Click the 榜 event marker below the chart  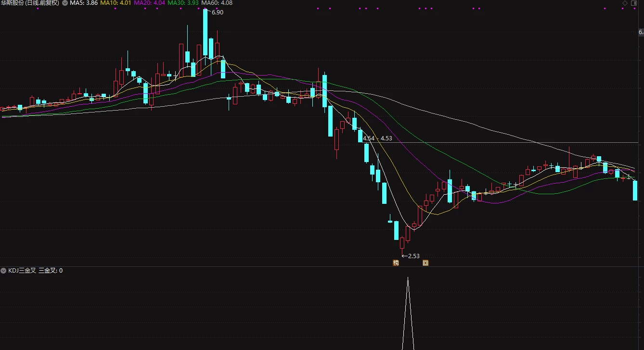396,263
